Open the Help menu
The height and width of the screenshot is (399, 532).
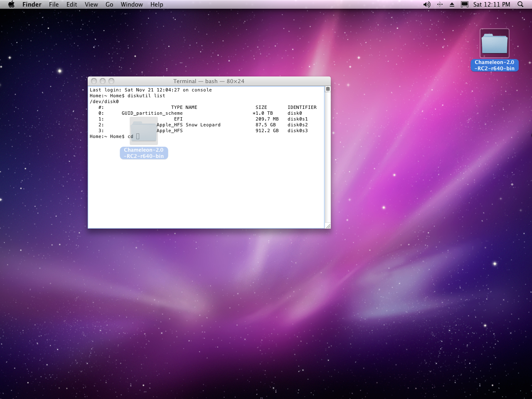[157, 4]
